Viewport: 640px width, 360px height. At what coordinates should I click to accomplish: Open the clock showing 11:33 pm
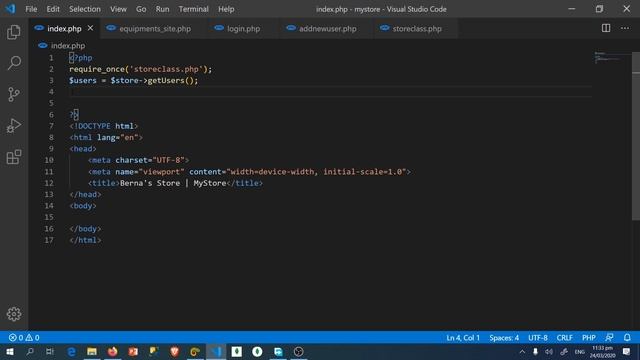[x=603, y=351]
